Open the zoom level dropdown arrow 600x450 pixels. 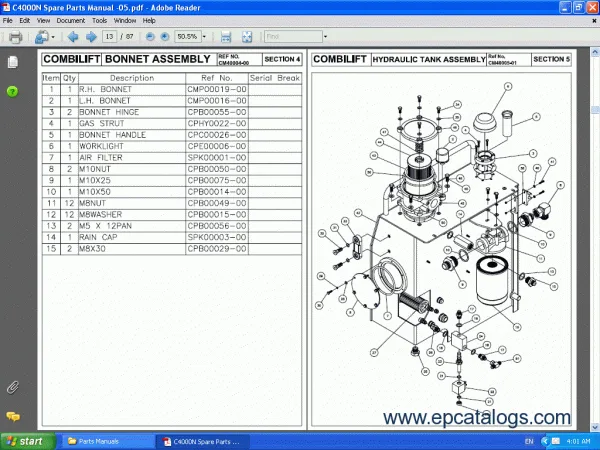click(x=204, y=37)
